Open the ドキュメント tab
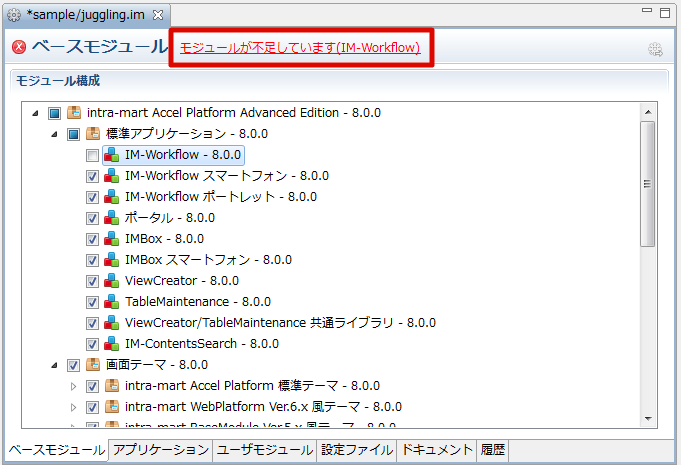Screen dimensions: 681x465 [x=436, y=450]
